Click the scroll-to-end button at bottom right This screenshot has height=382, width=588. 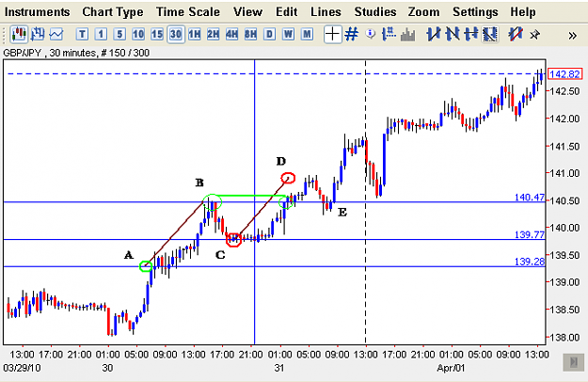[573, 362]
